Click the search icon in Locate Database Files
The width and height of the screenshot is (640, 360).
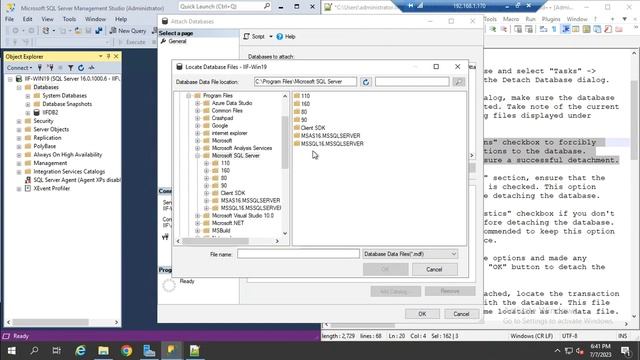(x=459, y=82)
